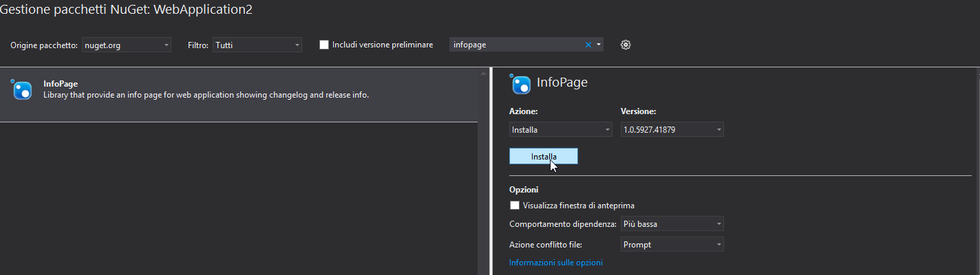980x275 pixels.
Task: Click the Installa button
Action: pyautogui.click(x=544, y=157)
